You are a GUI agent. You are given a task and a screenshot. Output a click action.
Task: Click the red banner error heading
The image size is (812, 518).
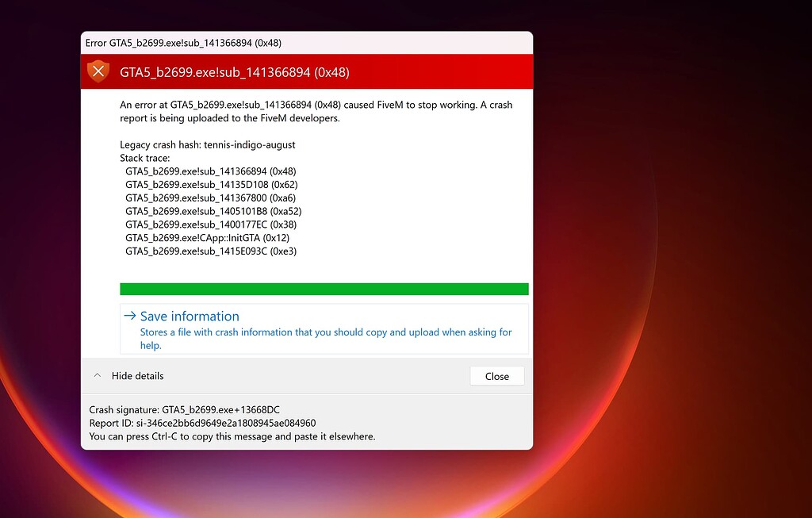pos(235,72)
